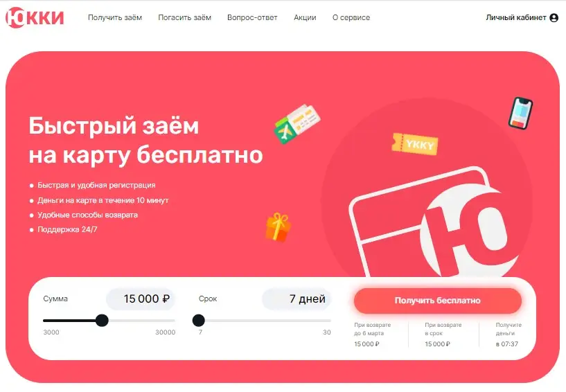Viewport: 566px width, 392px height.
Task: Open the Погасить заём menu item
Action: point(184,18)
